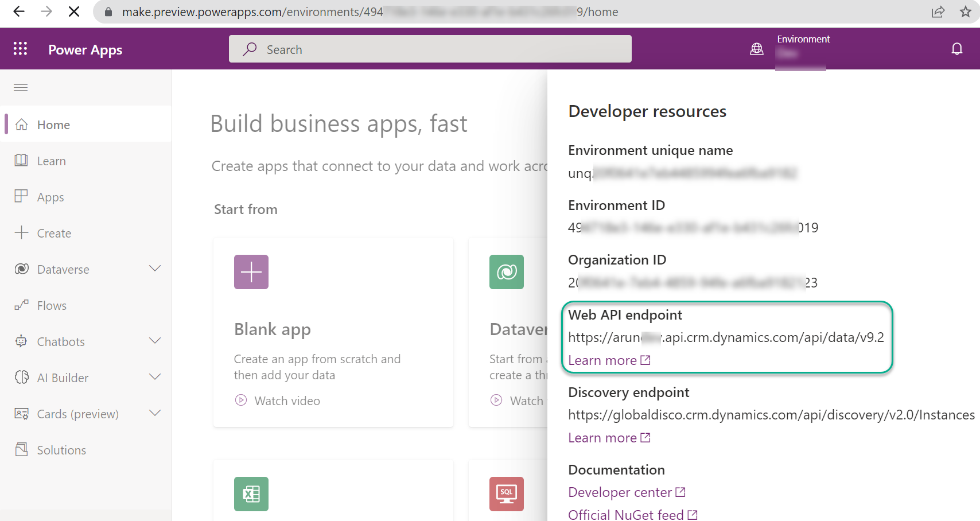Open Apps in the left navigation
The height and width of the screenshot is (521, 980).
tap(50, 197)
